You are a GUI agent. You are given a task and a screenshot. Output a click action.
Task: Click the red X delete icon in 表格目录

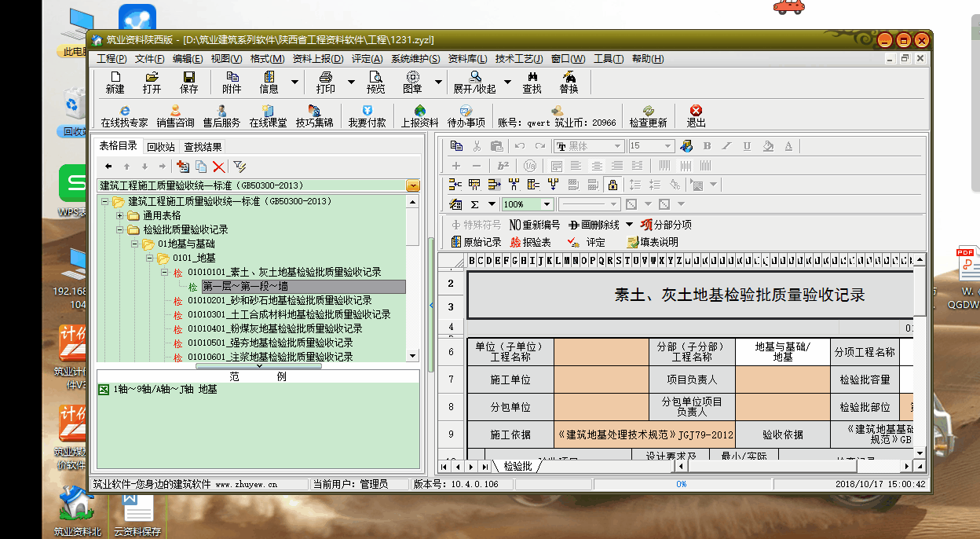click(x=219, y=167)
